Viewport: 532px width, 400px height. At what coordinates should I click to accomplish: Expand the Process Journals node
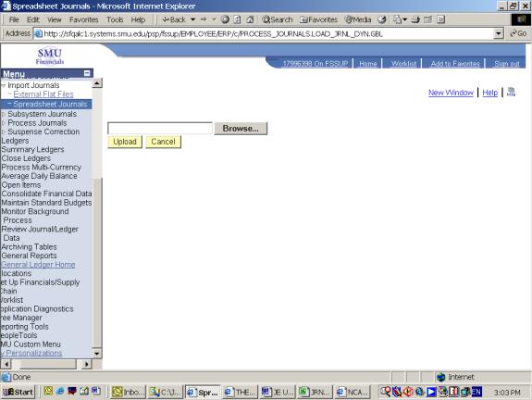pyautogui.click(x=4, y=123)
